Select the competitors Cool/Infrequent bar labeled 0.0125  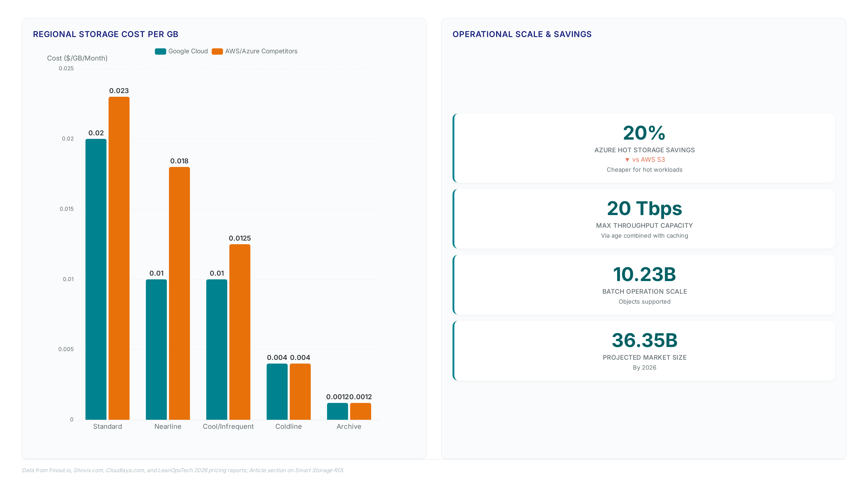click(x=240, y=332)
